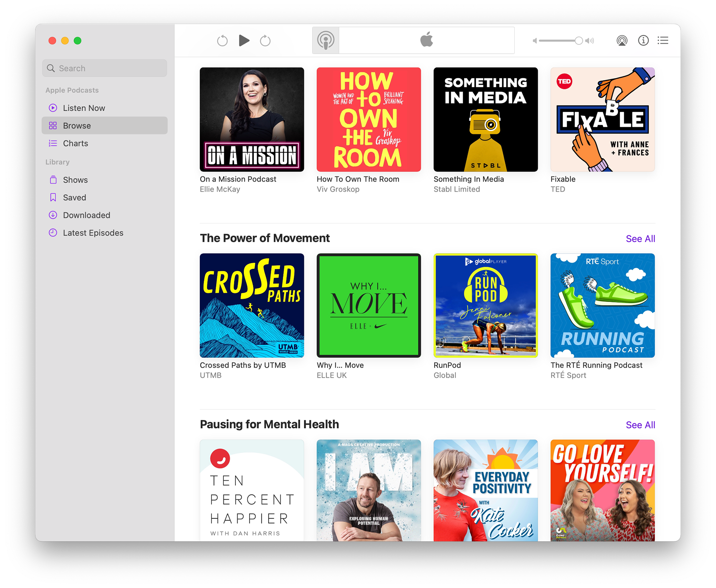716x588 pixels.
Task: Click The Power of Movement heading
Action: [x=265, y=238]
